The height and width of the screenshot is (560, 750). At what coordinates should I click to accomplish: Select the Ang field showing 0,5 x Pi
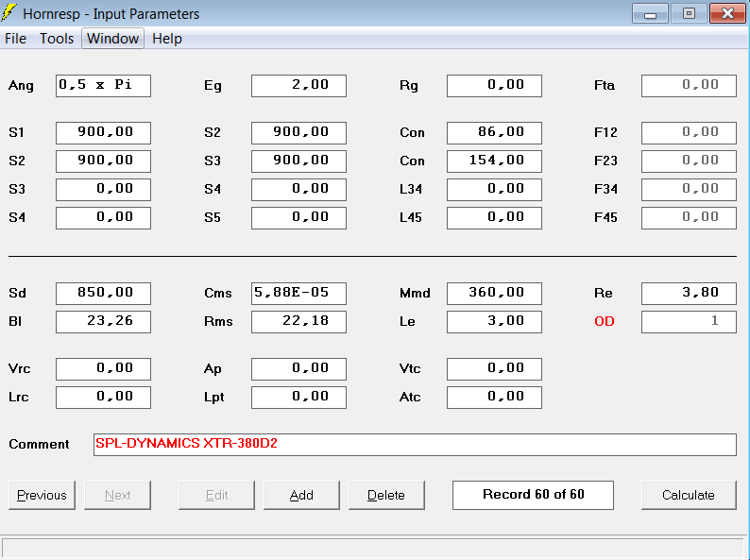click(x=103, y=86)
